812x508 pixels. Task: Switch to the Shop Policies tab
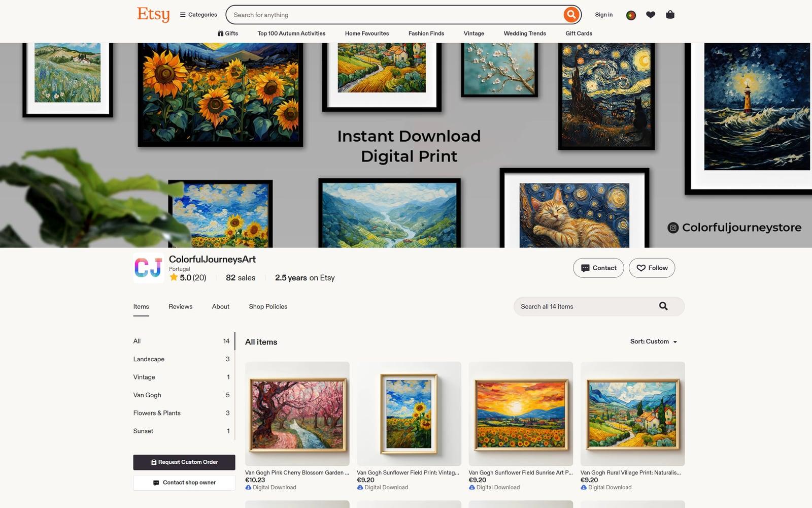coord(268,307)
